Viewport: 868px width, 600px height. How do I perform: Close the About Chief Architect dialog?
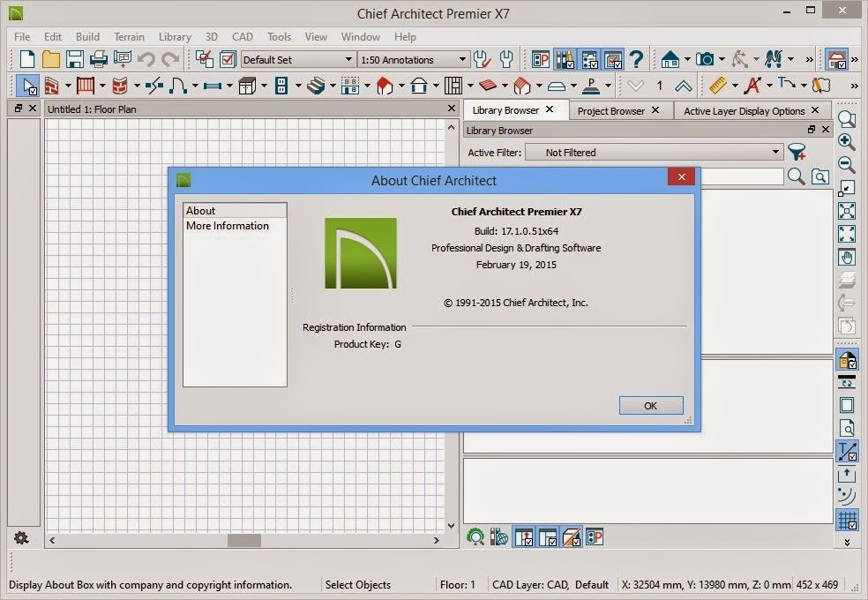click(682, 176)
